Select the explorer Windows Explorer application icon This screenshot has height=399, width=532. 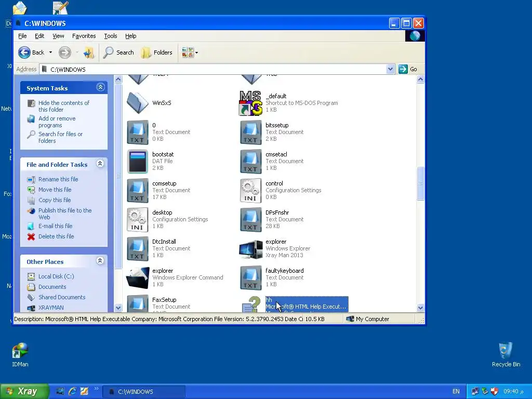point(251,250)
